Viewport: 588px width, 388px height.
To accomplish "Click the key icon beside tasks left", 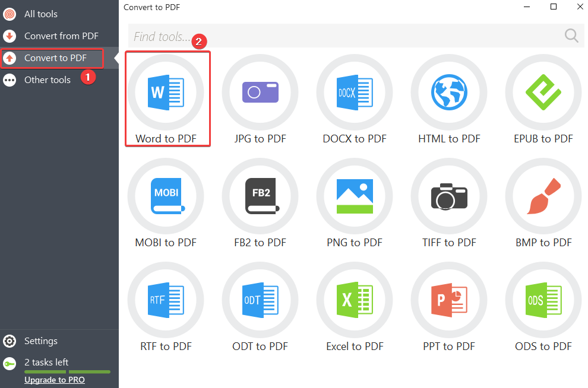I will pos(10,364).
